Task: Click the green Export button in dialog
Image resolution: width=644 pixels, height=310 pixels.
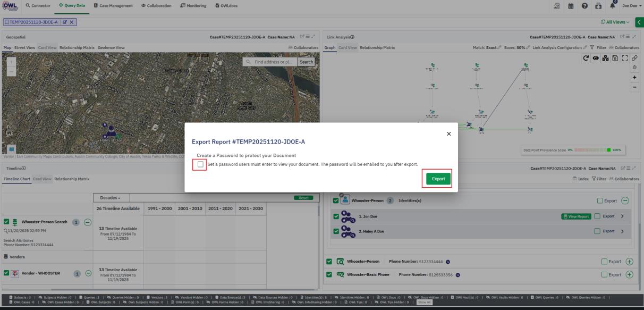Action: (x=438, y=179)
